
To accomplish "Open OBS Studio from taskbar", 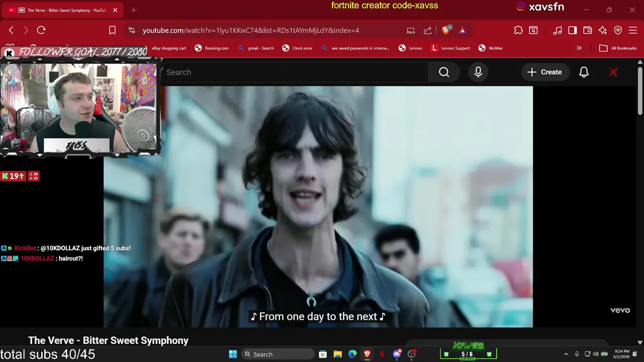I will coord(412,354).
